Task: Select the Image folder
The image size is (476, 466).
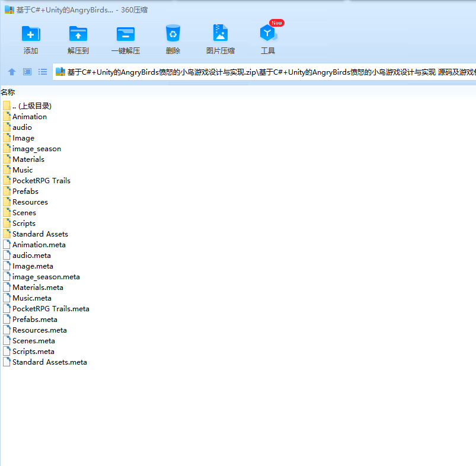Action: 19,138
